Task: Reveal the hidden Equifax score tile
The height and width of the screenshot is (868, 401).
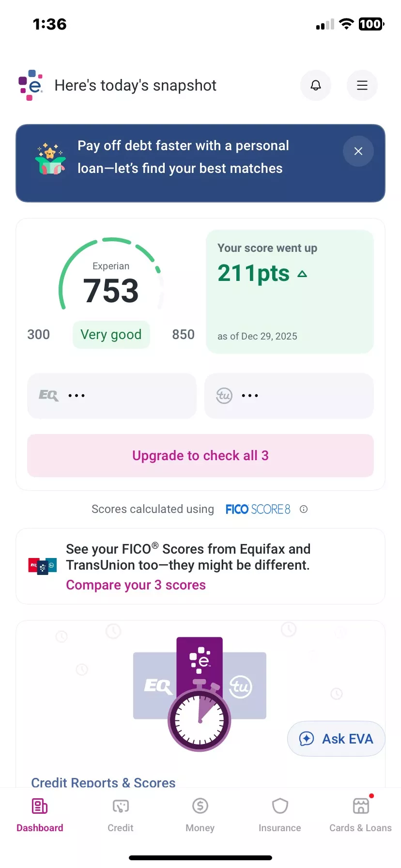Action: pyautogui.click(x=112, y=396)
